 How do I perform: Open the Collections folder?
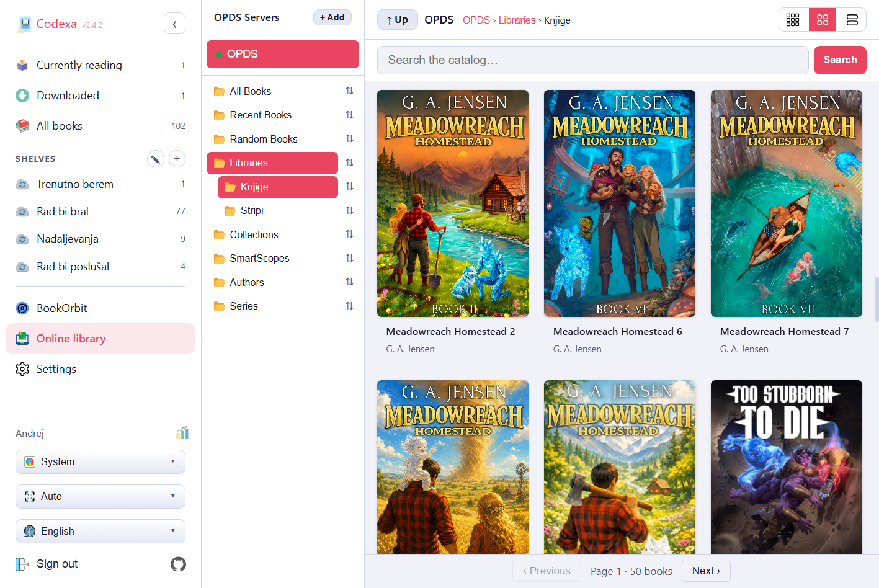point(273,234)
